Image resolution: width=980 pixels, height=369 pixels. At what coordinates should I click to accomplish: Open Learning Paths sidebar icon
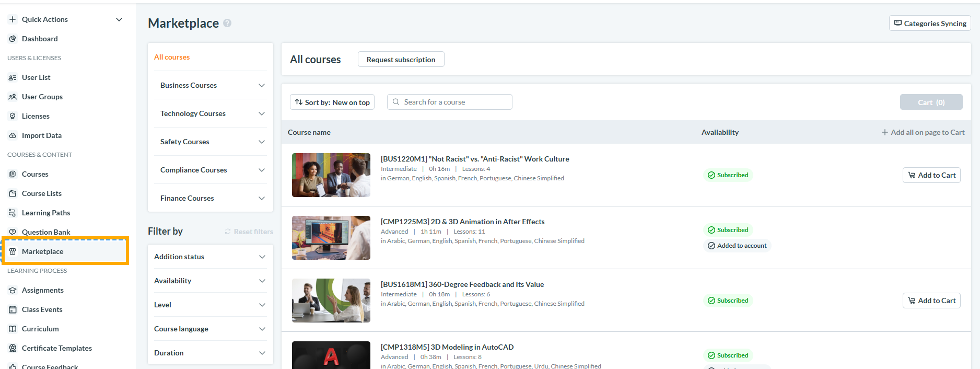click(13, 213)
